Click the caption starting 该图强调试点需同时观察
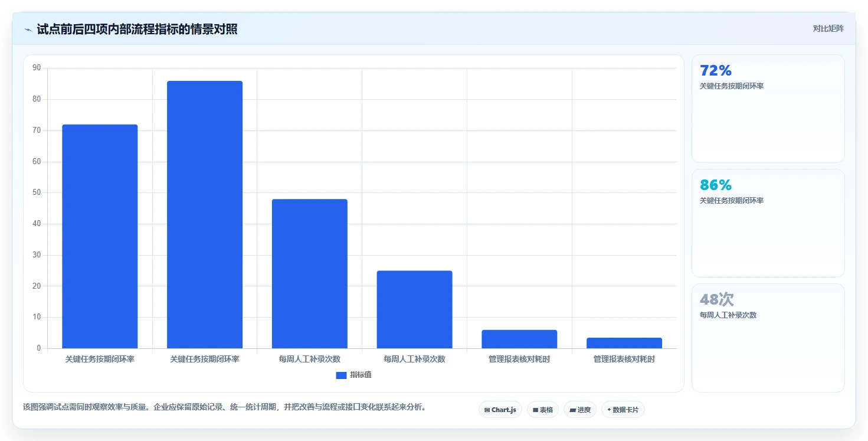The height and width of the screenshot is (441, 868). click(225, 407)
